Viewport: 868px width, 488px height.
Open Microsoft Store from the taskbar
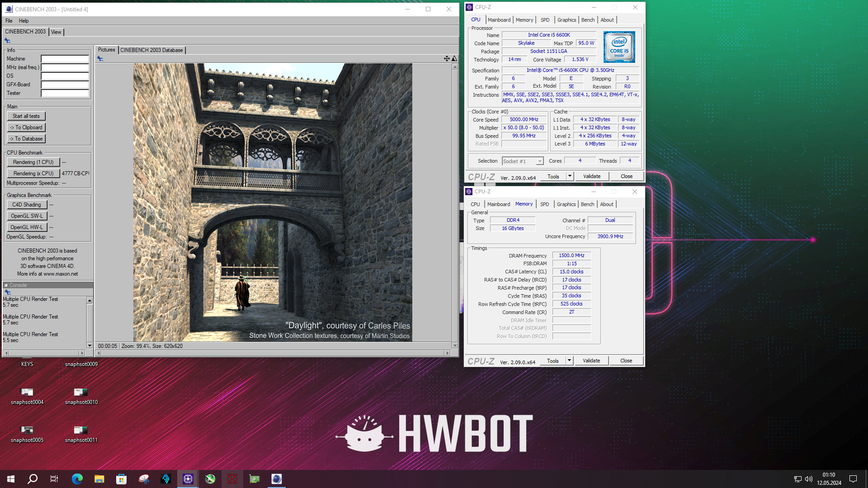[121, 479]
